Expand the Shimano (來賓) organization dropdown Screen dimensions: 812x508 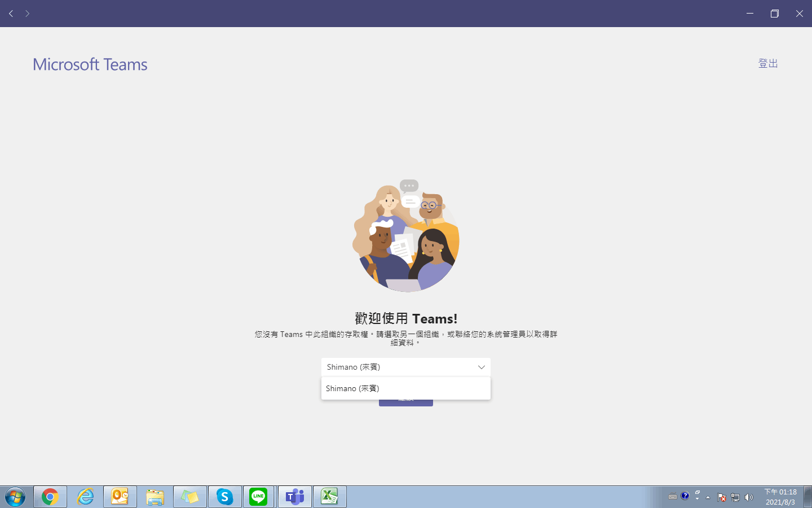(406, 367)
